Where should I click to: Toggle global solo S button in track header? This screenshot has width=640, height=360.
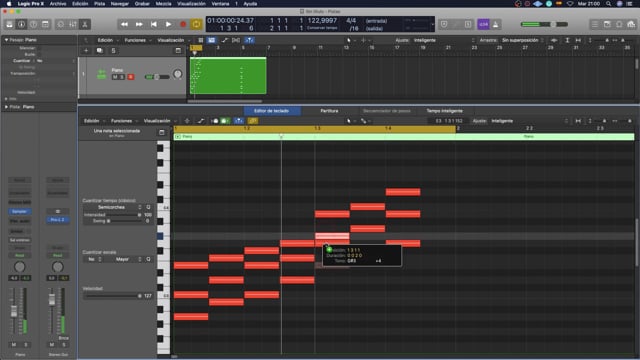[x=113, y=51]
